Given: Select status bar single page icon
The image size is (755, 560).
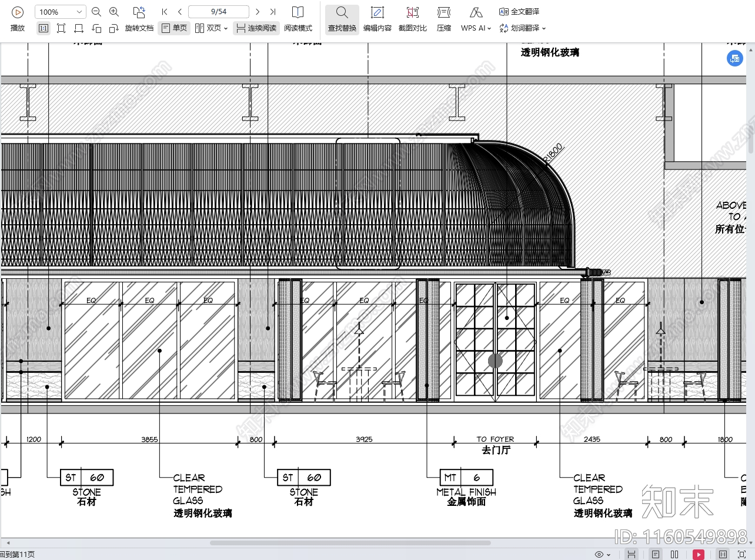Looking at the screenshot, I should point(655,554).
